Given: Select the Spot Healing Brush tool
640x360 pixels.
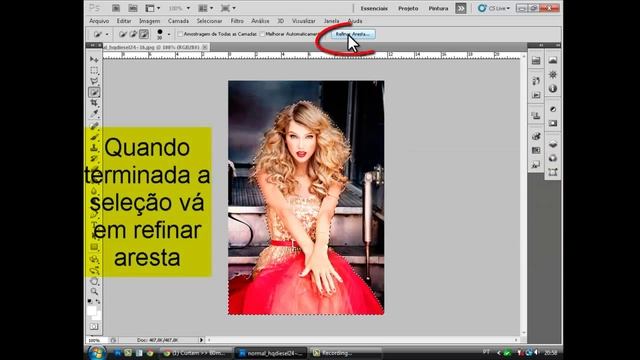Looking at the screenshot, I should coord(94,126).
